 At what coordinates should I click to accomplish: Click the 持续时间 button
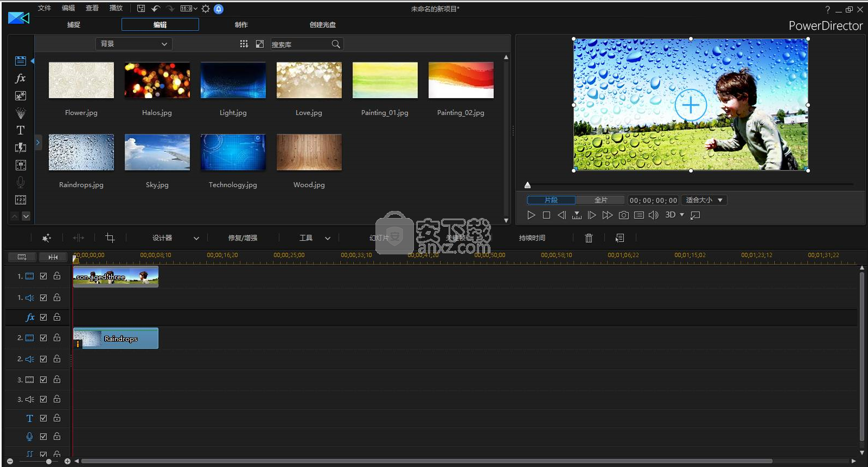532,238
